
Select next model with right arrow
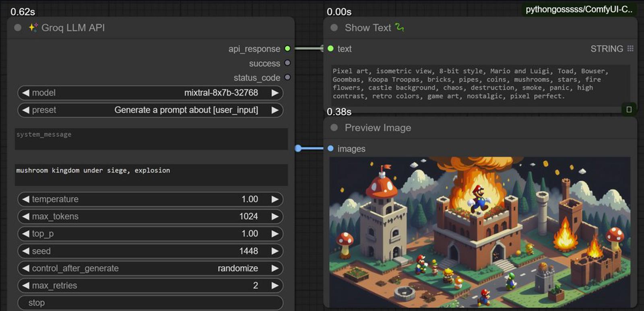click(275, 93)
